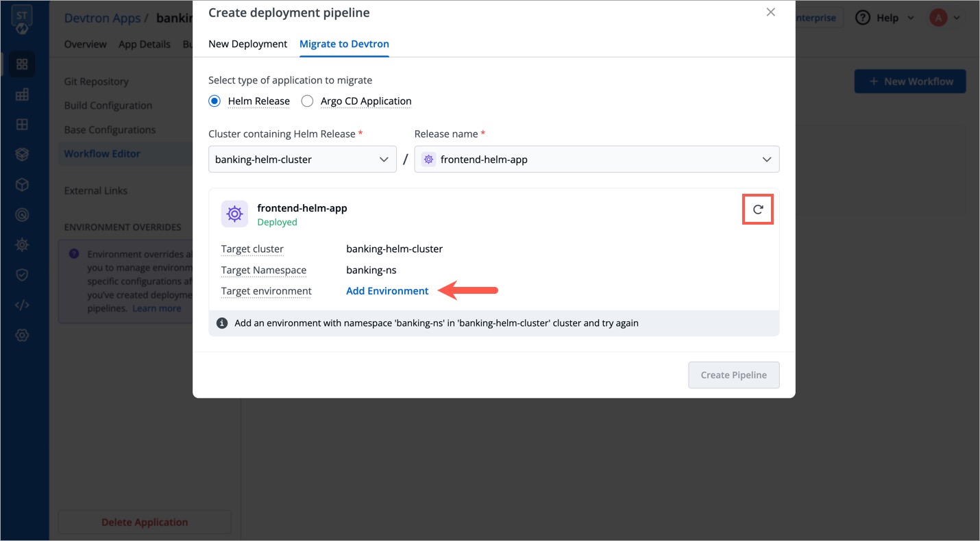980x541 pixels.
Task: Click the frontend-helm-app helm wheel icon
Action: coord(234,214)
